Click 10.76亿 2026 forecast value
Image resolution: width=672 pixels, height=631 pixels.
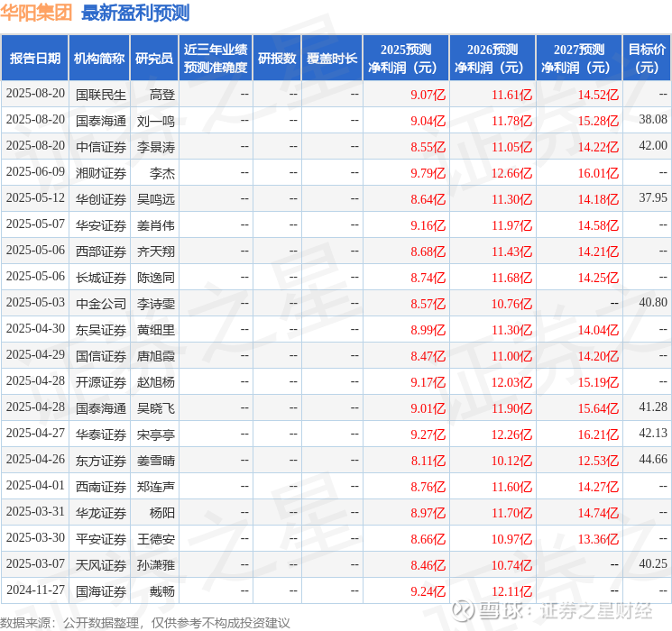(511, 304)
